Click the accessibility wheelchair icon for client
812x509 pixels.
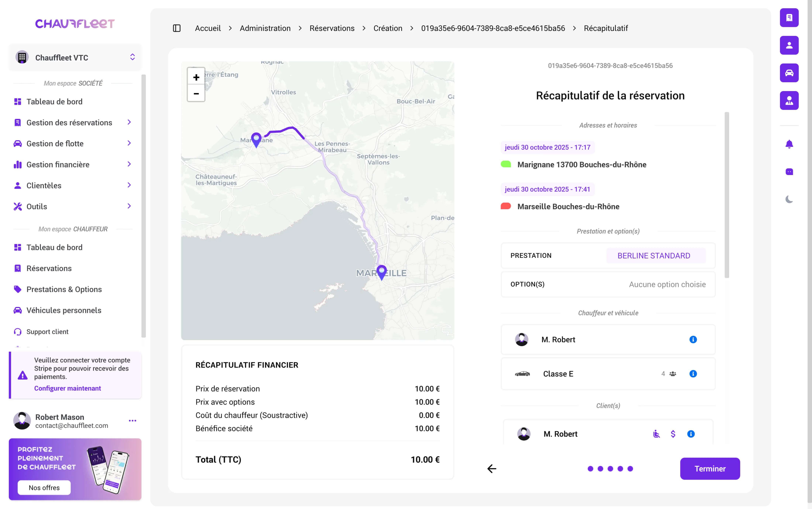pos(656,434)
